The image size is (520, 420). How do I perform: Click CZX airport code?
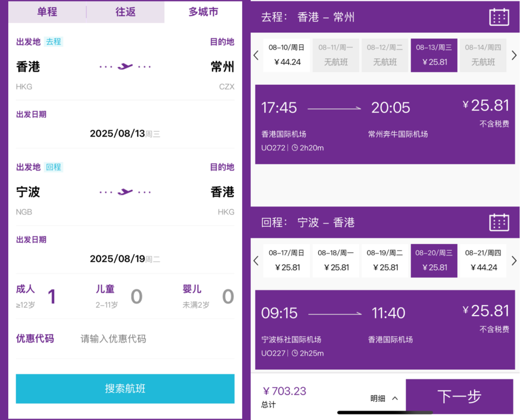[x=227, y=87]
